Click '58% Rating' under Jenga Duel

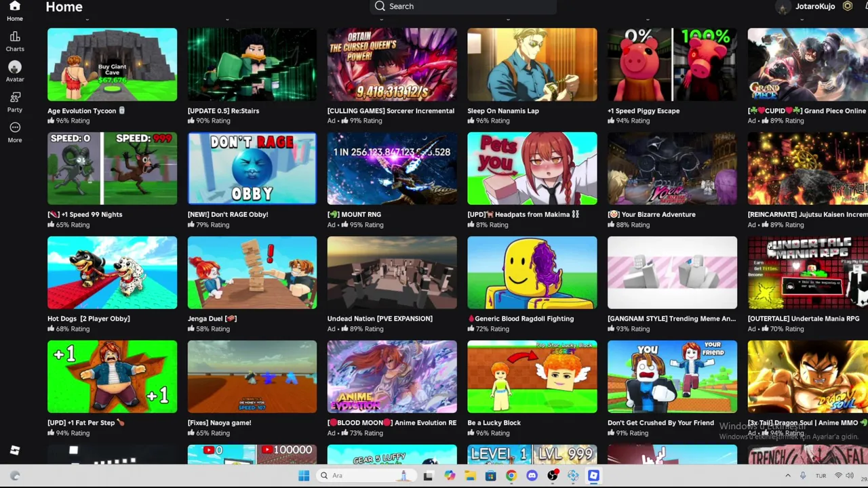coord(212,329)
